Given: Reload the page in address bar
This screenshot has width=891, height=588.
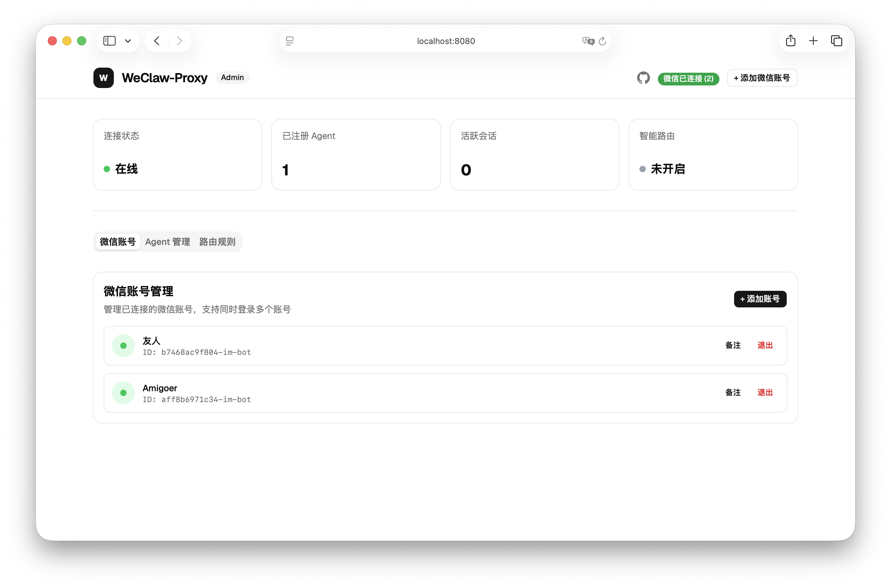Looking at the screenshot, I should (603, 41).
